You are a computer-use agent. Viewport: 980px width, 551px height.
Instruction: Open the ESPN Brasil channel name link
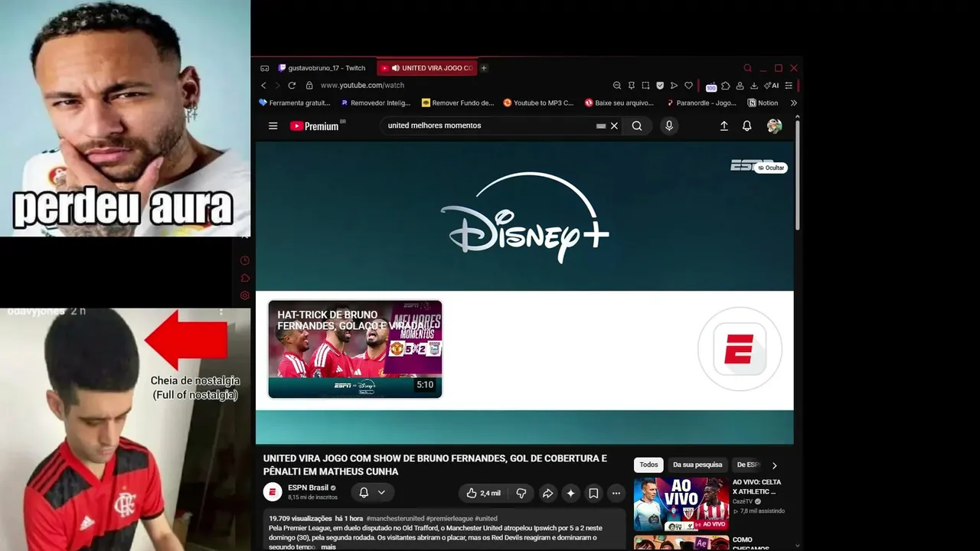pos(308,487)
